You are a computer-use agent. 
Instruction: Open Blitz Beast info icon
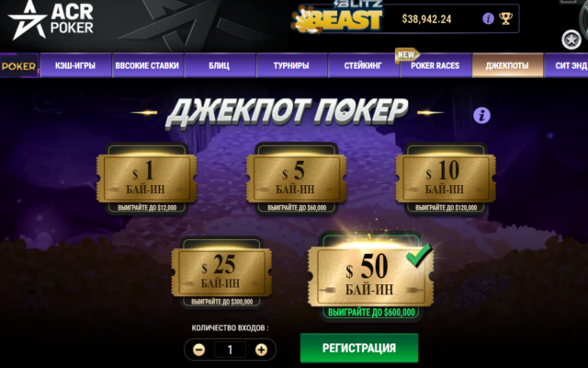click(488, 18)
